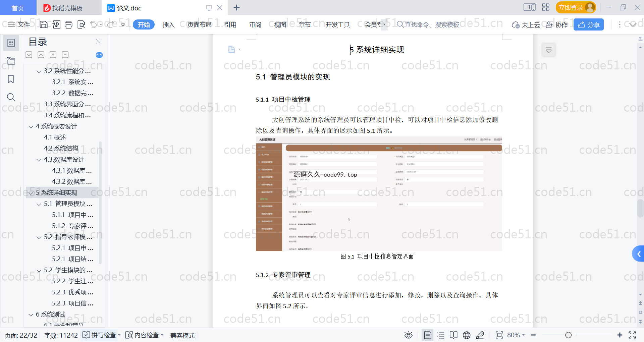Screen dimensions: 644x342
Task: Collapse 6 系统测试 outline node
Action: click(x=31, y=315)
